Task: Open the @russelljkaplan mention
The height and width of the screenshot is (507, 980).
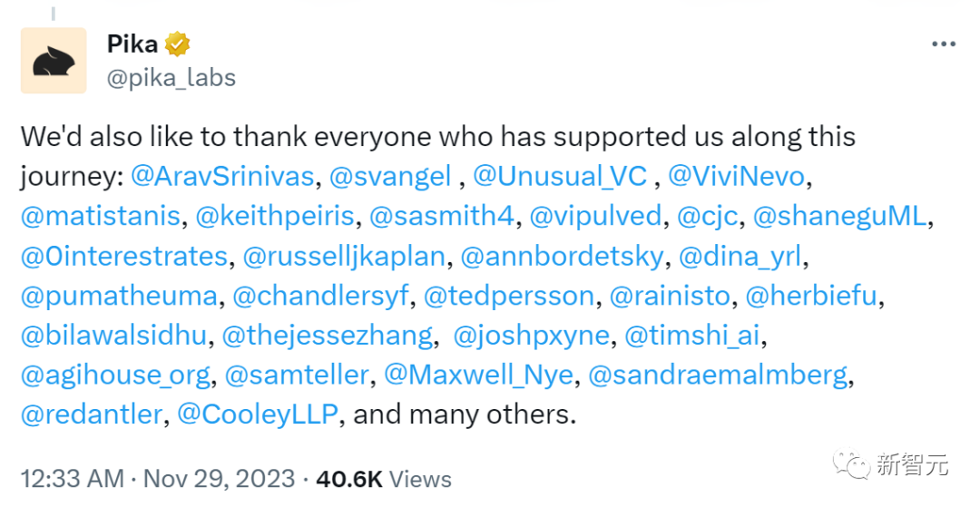Action: [344, 256]
